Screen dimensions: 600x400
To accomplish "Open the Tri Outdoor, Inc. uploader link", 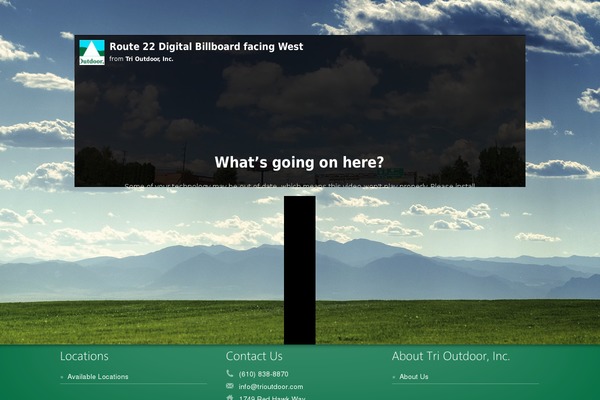I will pos(149,59).
